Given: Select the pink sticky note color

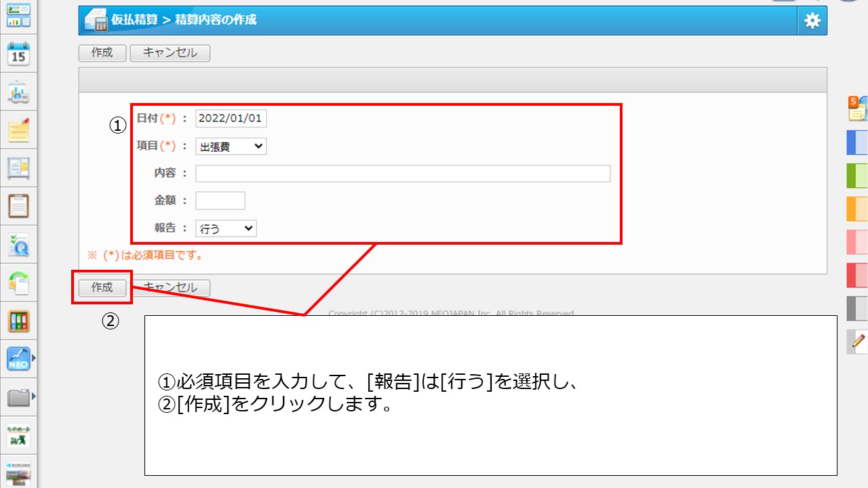Looking at the screenshot, I should 857,242.
